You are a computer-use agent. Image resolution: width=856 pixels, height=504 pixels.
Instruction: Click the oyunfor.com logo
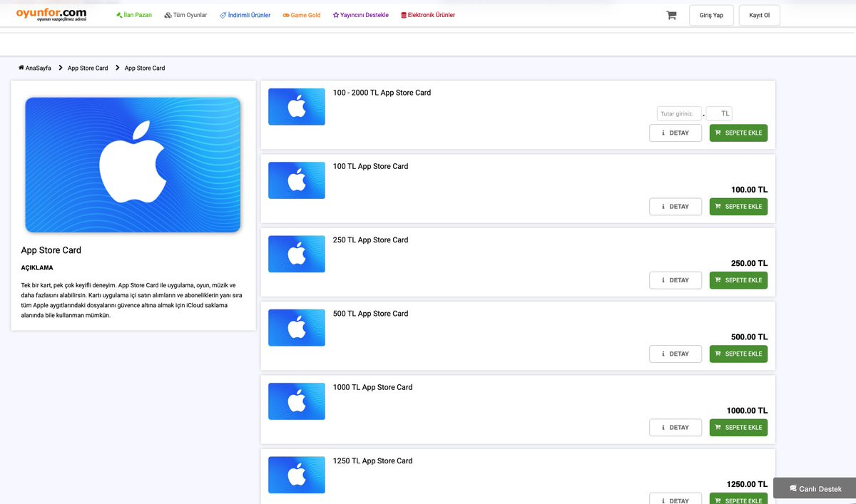tap(51, 14)
